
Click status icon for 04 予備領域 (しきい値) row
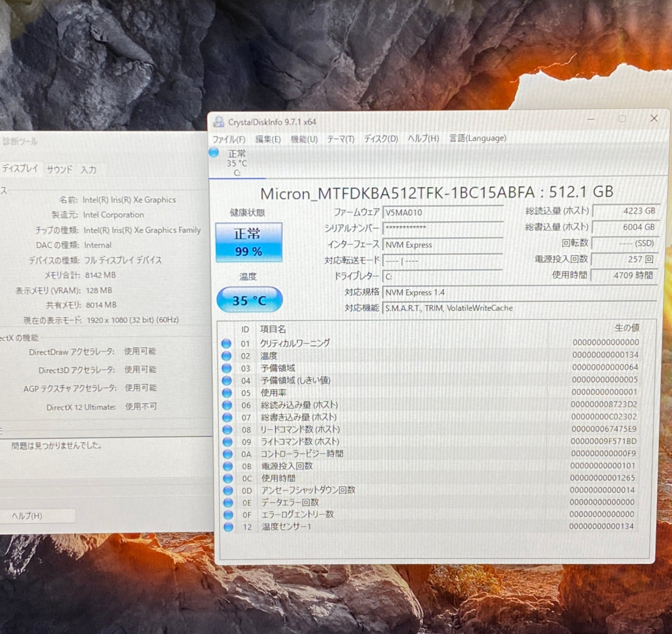tap(227, 380)
